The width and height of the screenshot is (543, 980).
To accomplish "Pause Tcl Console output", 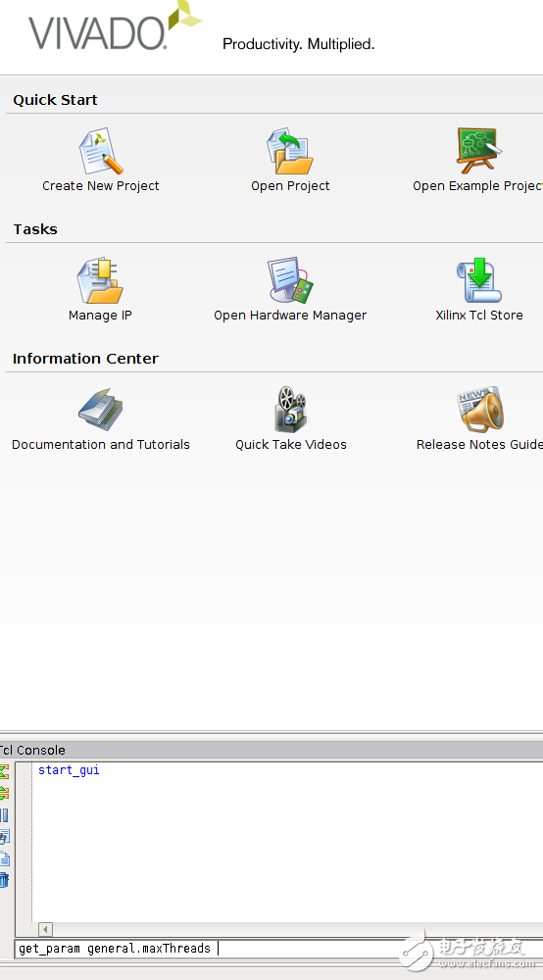I will point(4,815).
